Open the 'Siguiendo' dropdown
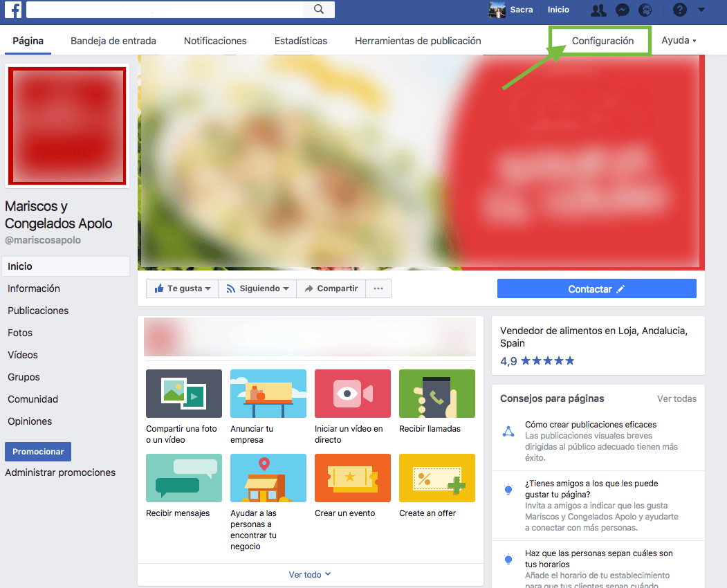The height and width of the screenshot is (588, 727). [x=257, y=288]
